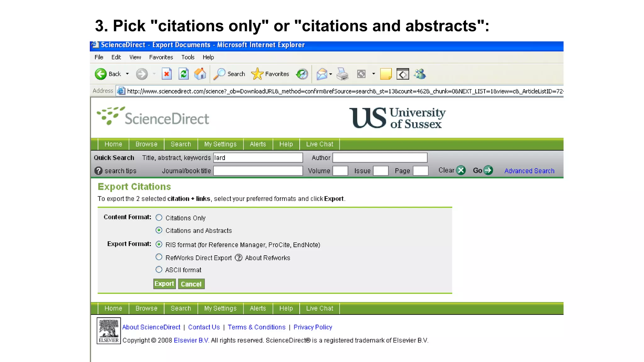Click page icon in the address bar
The height and width of the screenshot is (362, 644).
click(x=121, y=91)
